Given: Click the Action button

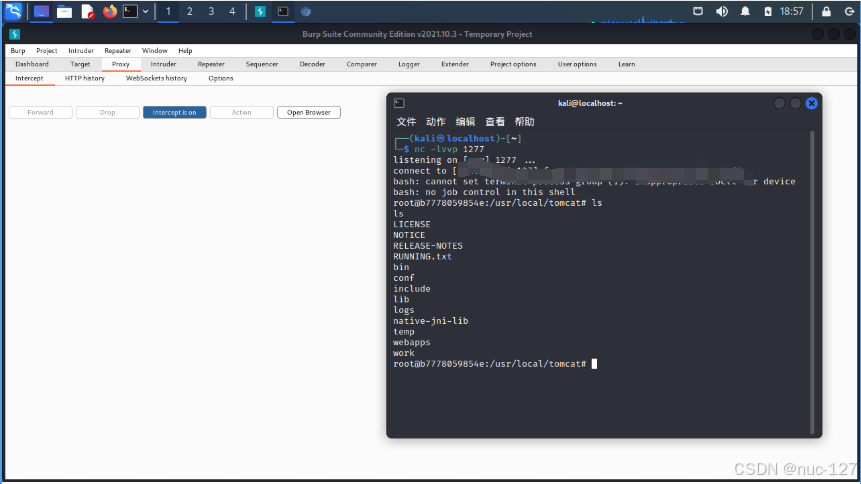Looking at the screenshot, I should click(242, 113).
